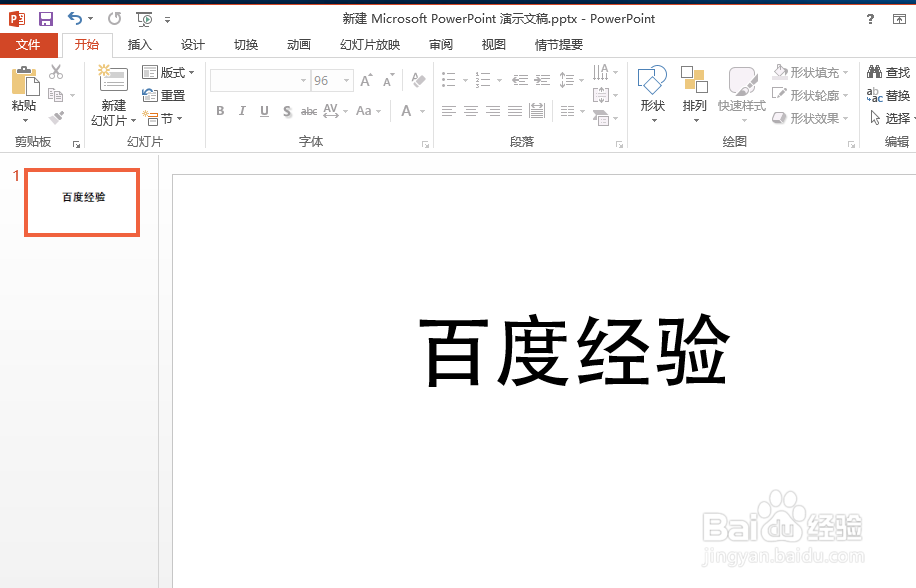916x588 pixels.
Task: Open the 情节提要 tab
Action: point(559,45)
